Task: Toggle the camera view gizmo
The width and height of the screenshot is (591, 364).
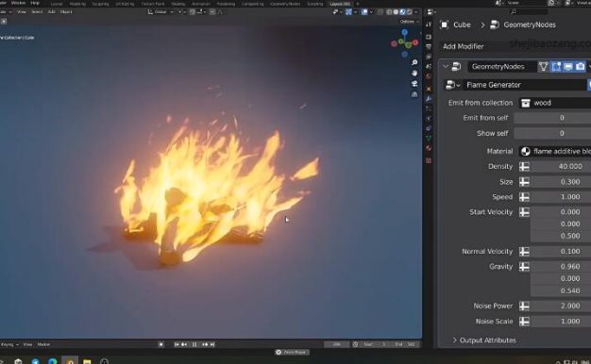Action: 414,84
